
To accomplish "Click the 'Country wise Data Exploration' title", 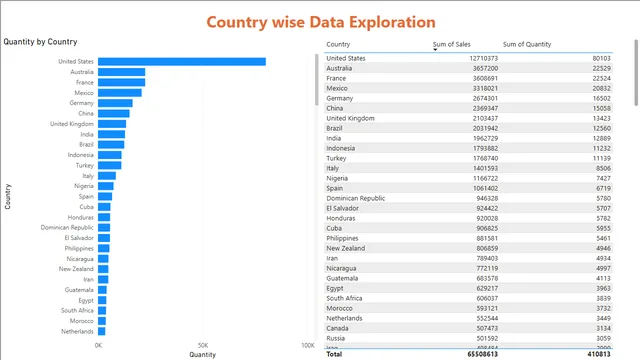I will click(321, 22).
